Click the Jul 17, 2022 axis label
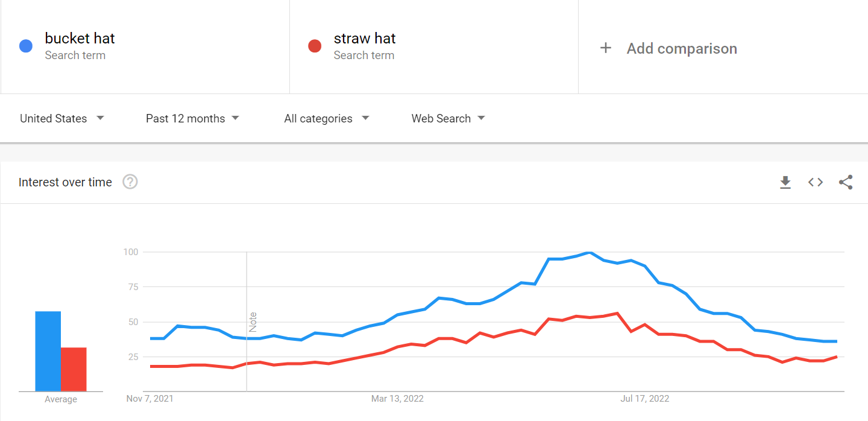Image resolution: width=868 pixels, height=421 pixels. click(x=644, y=398)
